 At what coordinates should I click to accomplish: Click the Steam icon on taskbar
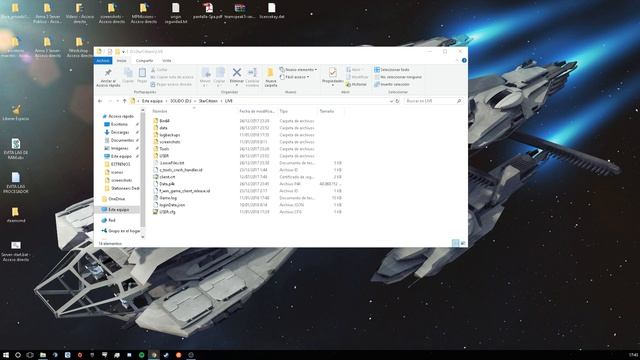pos(166,355)
